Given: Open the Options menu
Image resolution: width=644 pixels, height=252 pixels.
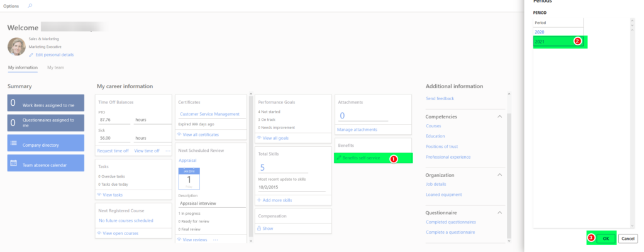Looking at the screenshot, I should 11,6.
